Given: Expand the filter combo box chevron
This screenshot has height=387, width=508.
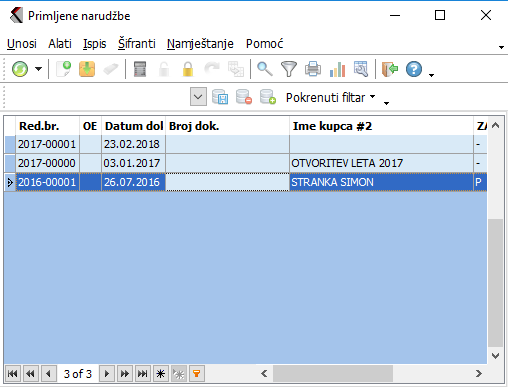Looking at the screenshot, I should (198, 97).
